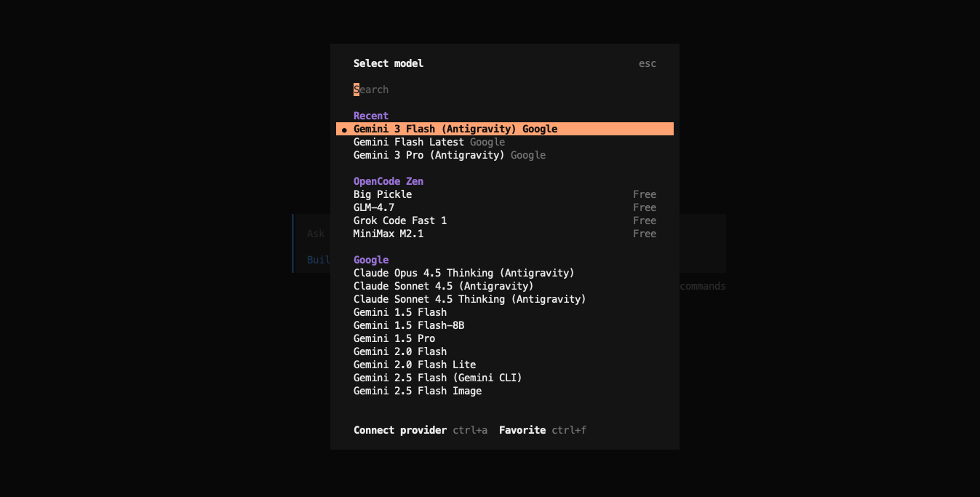Pick Gemini 2.0 Flash Lite model
This screenshot has width=980, height=497.
[x=505, y=365]
